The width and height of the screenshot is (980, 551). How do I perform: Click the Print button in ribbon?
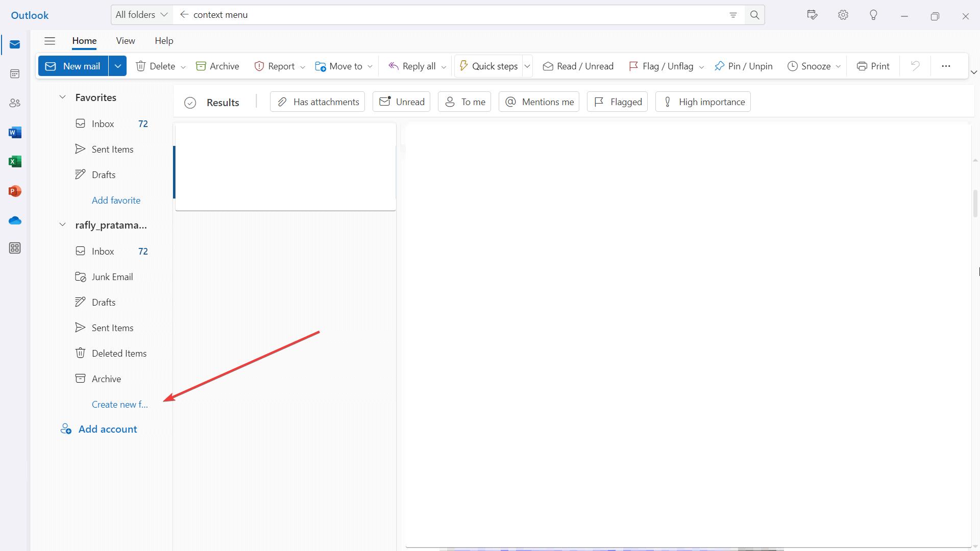pos(873,66)
